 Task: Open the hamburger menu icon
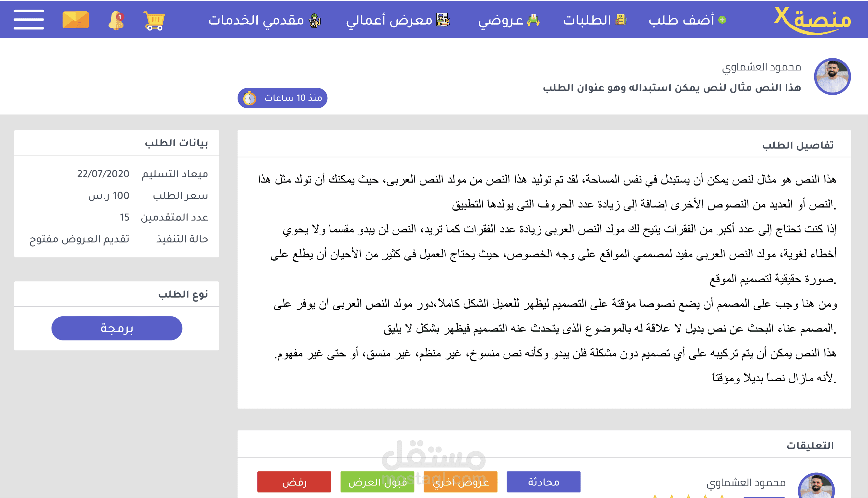pos(29,19)
